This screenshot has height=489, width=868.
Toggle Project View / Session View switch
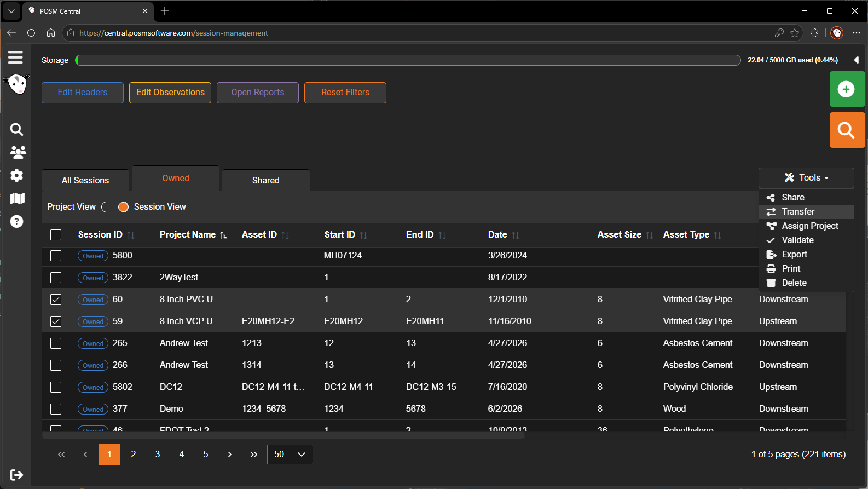pos(115,206)
